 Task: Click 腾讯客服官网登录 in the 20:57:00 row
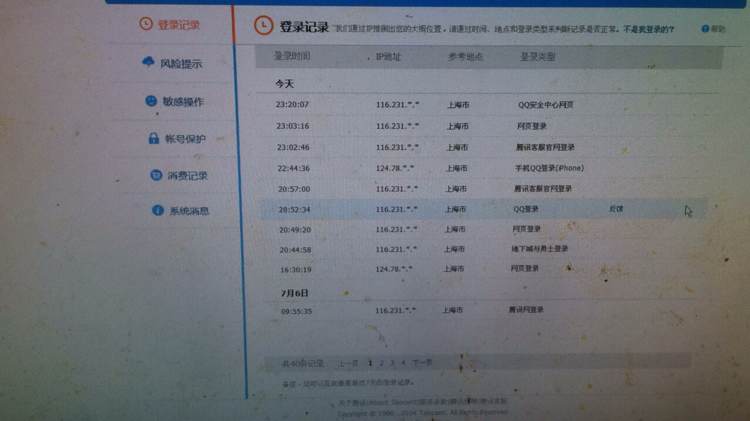point(543,188)
